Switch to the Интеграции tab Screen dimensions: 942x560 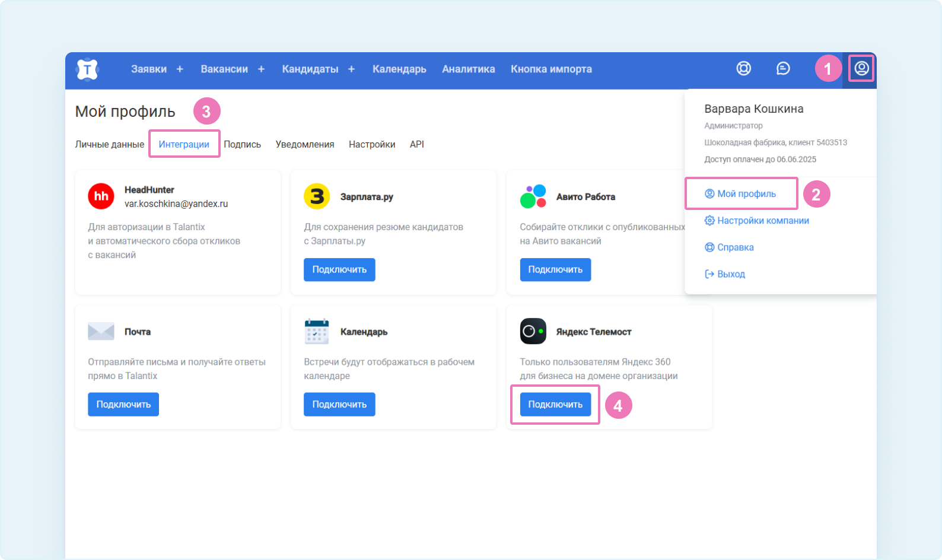click(184, 144)
